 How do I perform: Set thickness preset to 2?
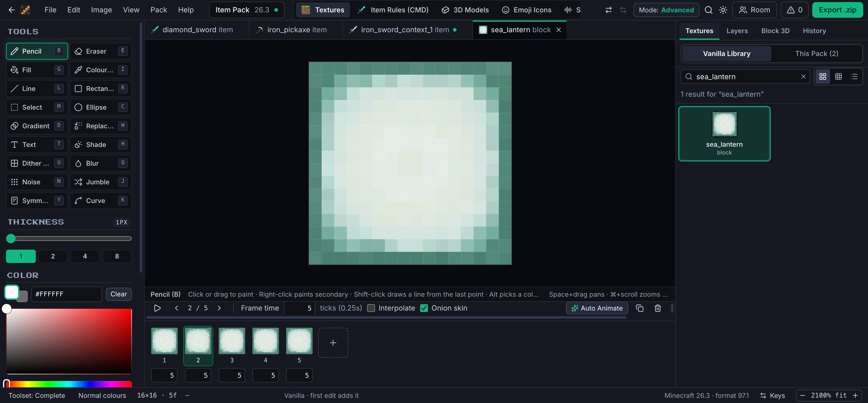[x=53, y=256]
